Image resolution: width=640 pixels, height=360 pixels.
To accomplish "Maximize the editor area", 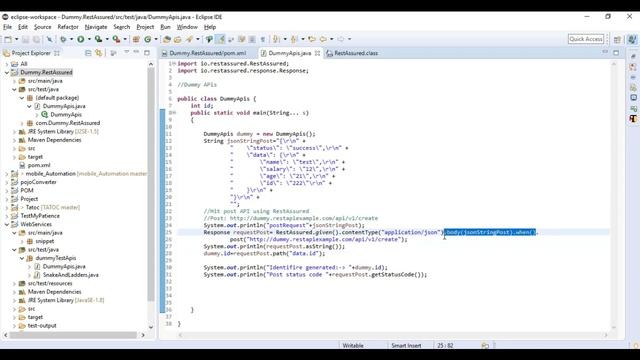I will (x=616, y=53).
